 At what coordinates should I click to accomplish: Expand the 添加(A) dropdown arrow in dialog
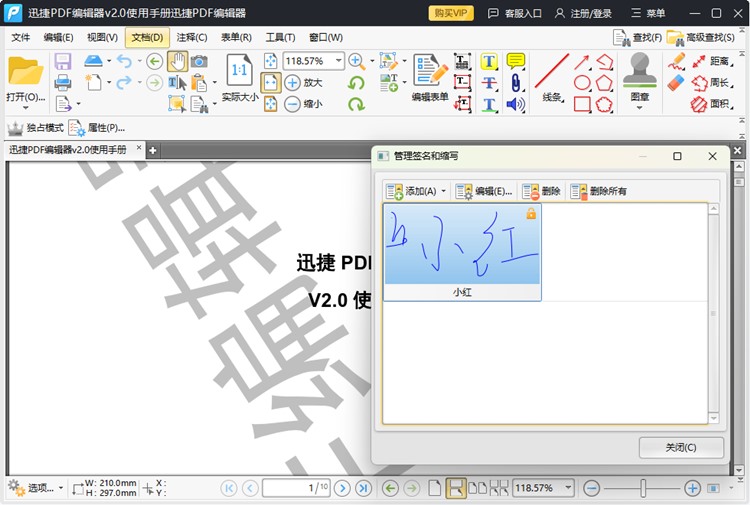[x=443, y=191]
